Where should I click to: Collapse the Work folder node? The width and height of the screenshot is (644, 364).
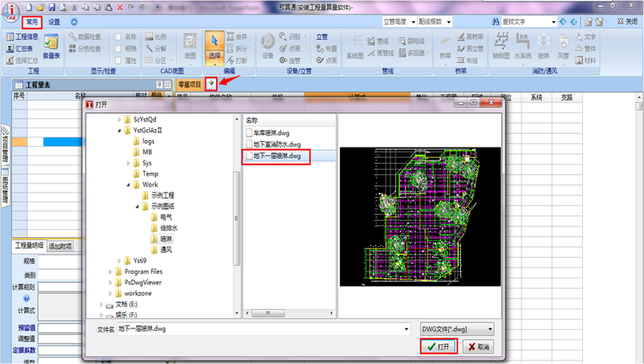click(128, 185)
